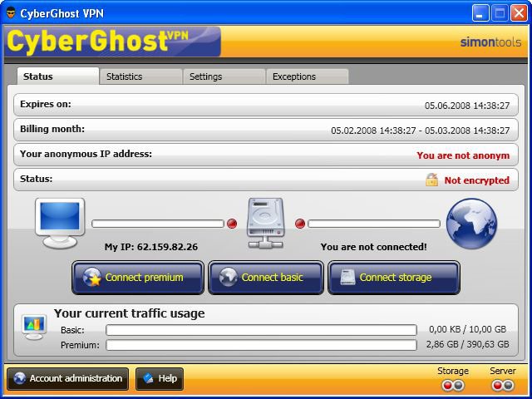
Task: Close the CyberGhost VPN window
Action: 519,13
